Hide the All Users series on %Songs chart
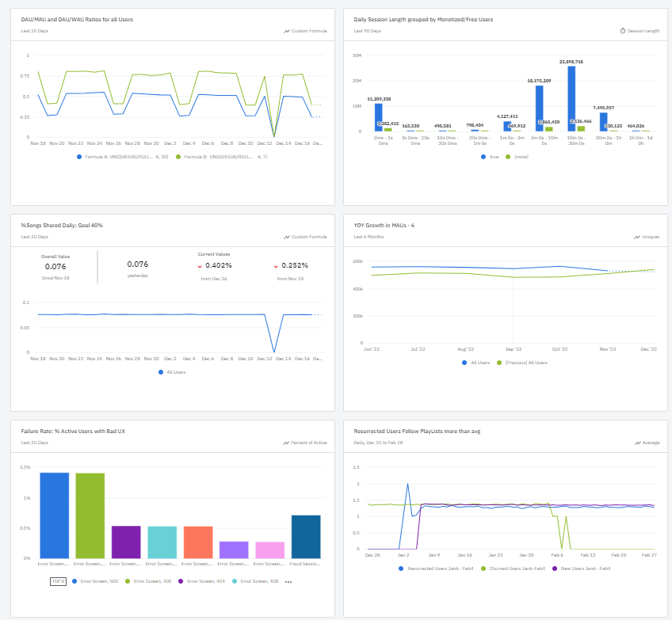This screenshot has height=620, width=672. [173, 372]
